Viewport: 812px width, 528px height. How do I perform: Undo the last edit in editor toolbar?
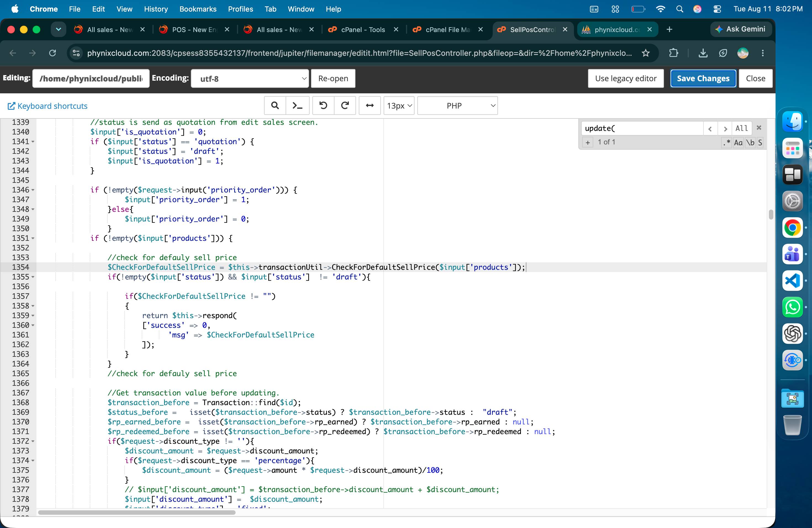coord(323,106)
